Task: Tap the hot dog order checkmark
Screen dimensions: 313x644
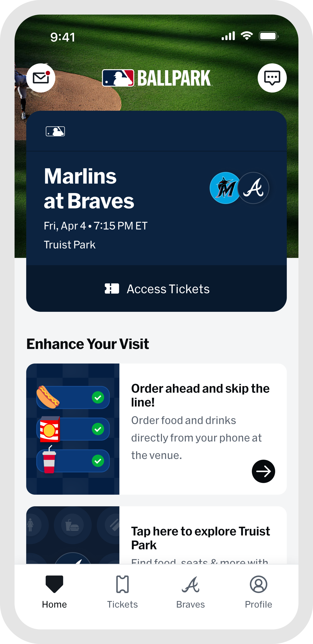Action: tap(98, 397)
